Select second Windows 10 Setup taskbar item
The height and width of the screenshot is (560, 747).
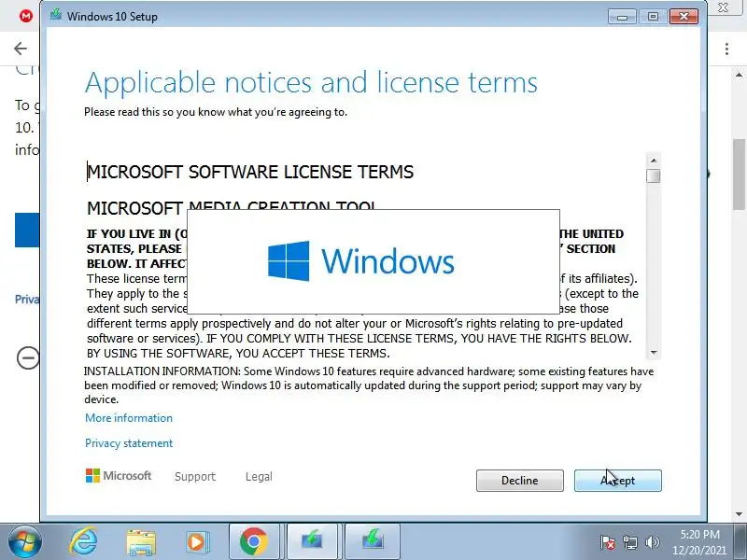(373, 541)
